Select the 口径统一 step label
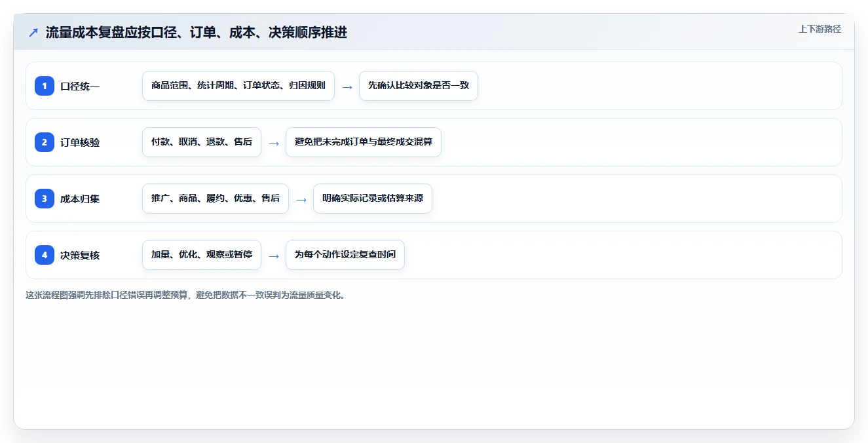 [80, 86]
